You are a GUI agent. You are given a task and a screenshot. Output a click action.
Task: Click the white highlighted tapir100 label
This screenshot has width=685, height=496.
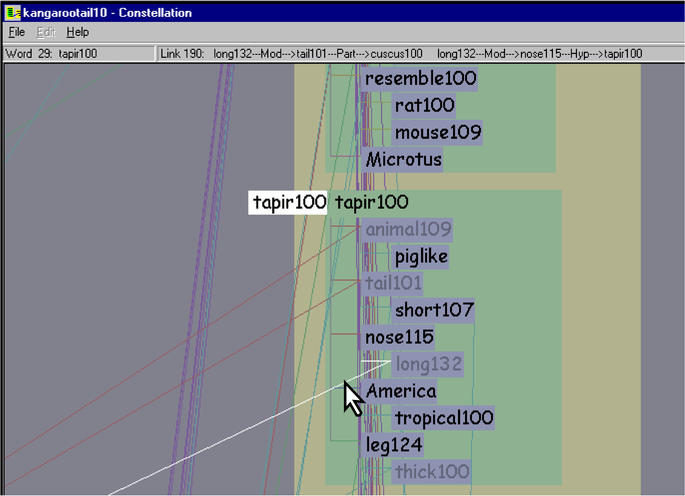[289, 203]
